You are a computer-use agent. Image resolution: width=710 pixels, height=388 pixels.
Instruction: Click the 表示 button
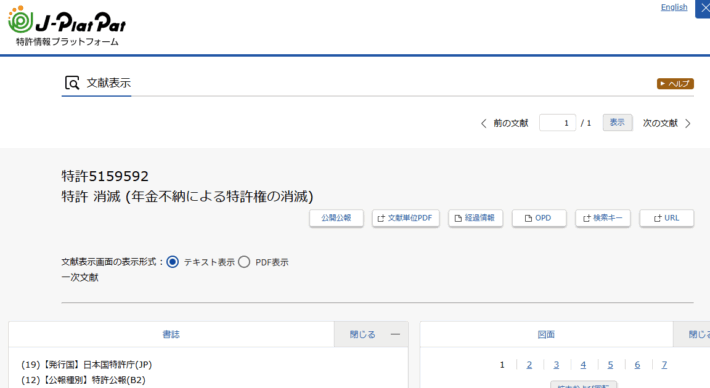click(617, 123)
